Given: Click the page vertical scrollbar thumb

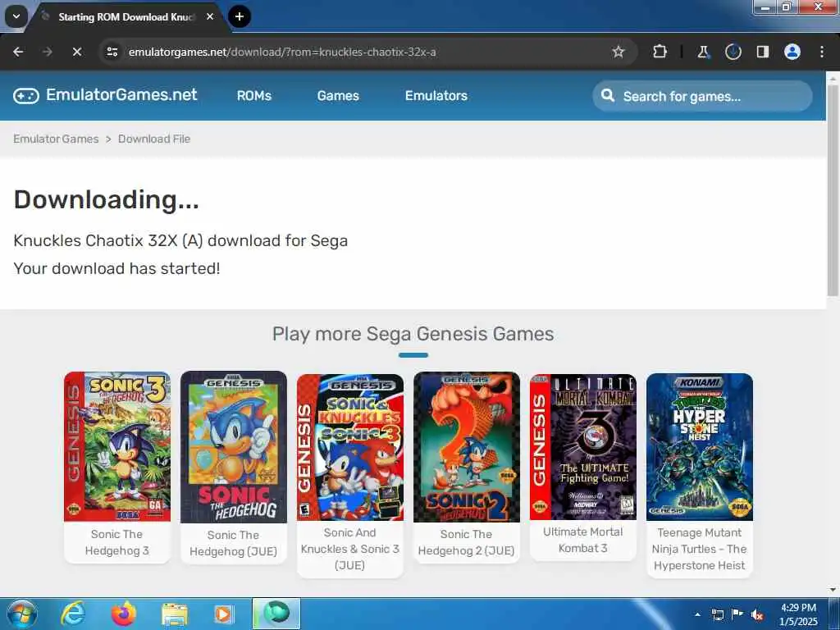Looking at the screenshot, I should click(x=833, y=190).
